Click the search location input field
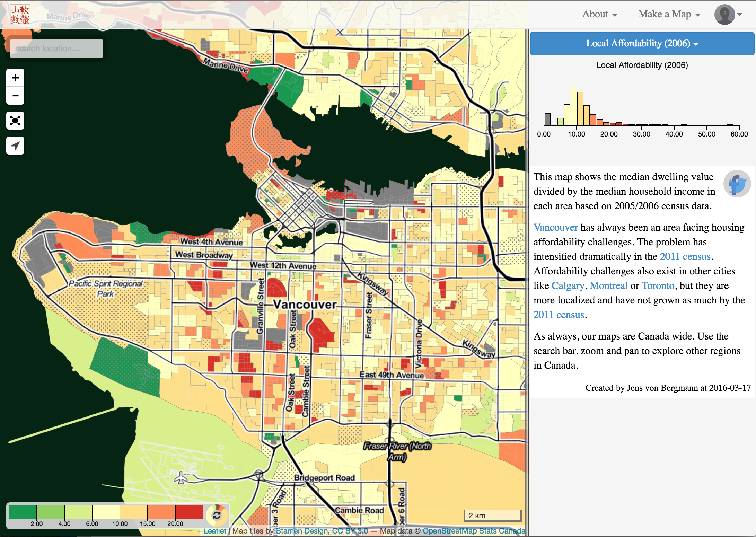 tap(56, 49)
